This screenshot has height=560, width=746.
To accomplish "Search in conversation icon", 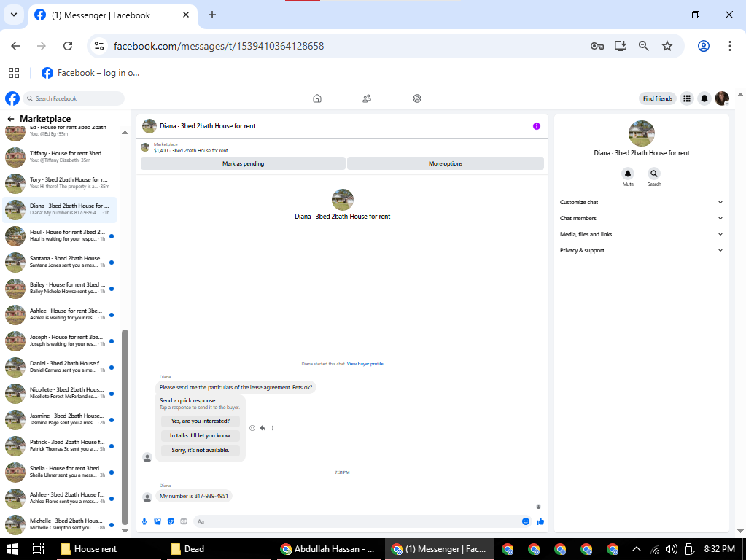I will point(654,174).
